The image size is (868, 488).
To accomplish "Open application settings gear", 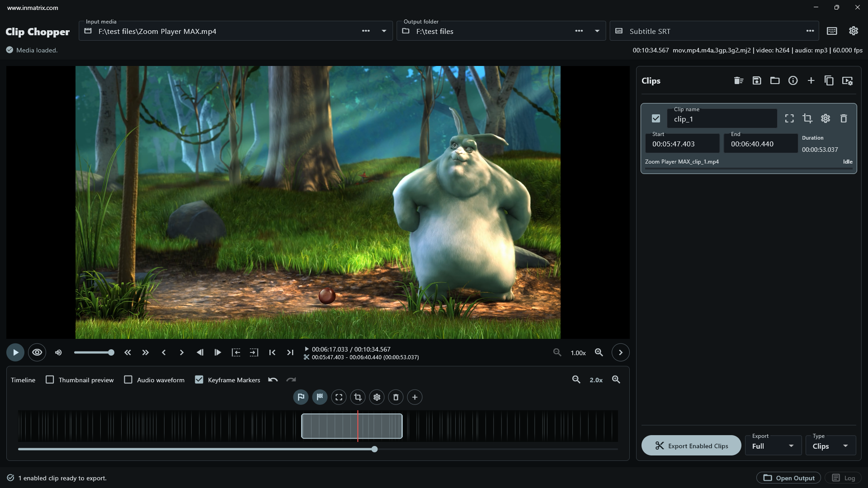I will click(854, 31).
